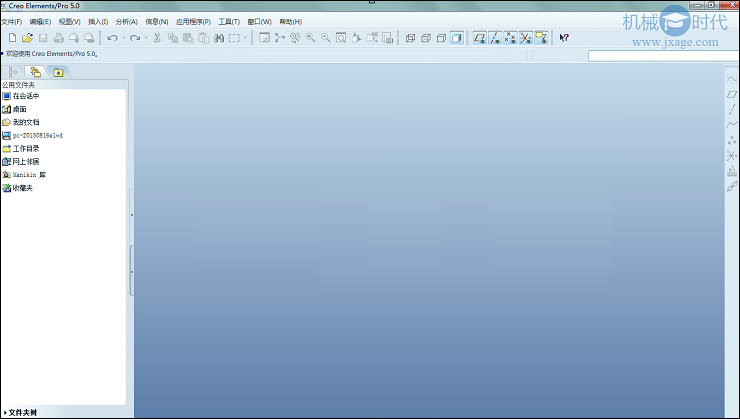Click the datum curve tool on right
The height and width of the screenshot is (419, 740).
[732, 125]
